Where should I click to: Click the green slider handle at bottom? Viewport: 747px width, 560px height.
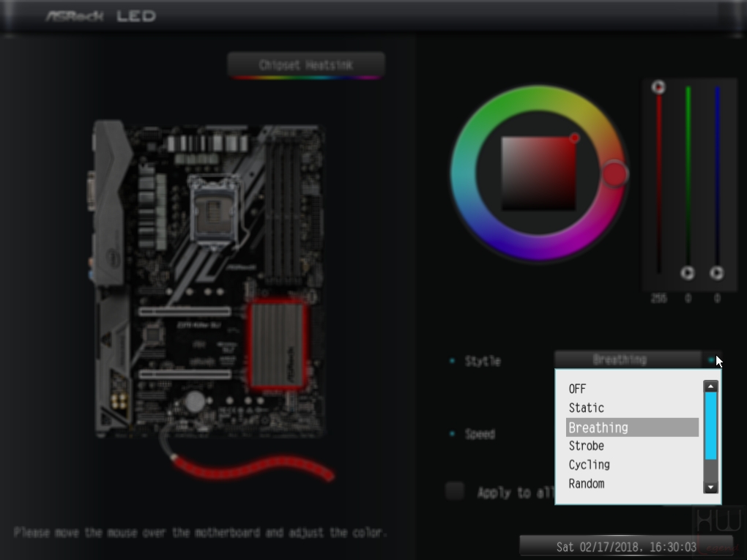pyautogui.click(x=688, y=273)
